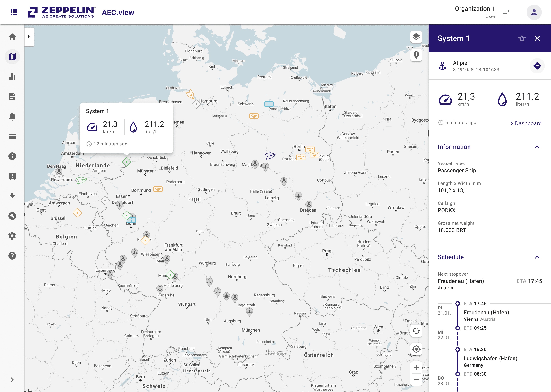Open the apps grid menu
The height and width of the screenshot is (392, 551).
click(x=14, y=12)
